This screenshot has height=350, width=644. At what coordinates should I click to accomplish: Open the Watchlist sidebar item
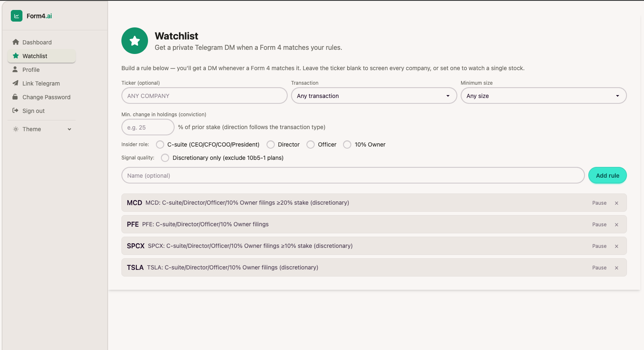[42, 56]
